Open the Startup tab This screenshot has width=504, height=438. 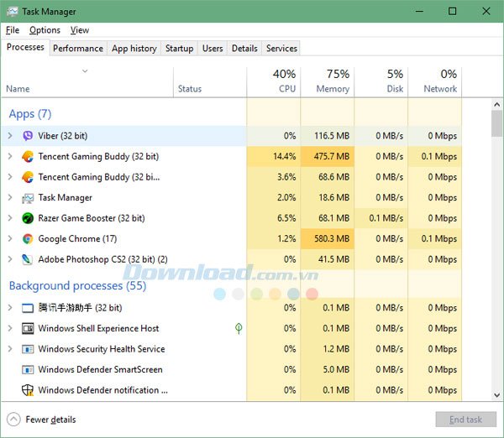coord(179,49)
